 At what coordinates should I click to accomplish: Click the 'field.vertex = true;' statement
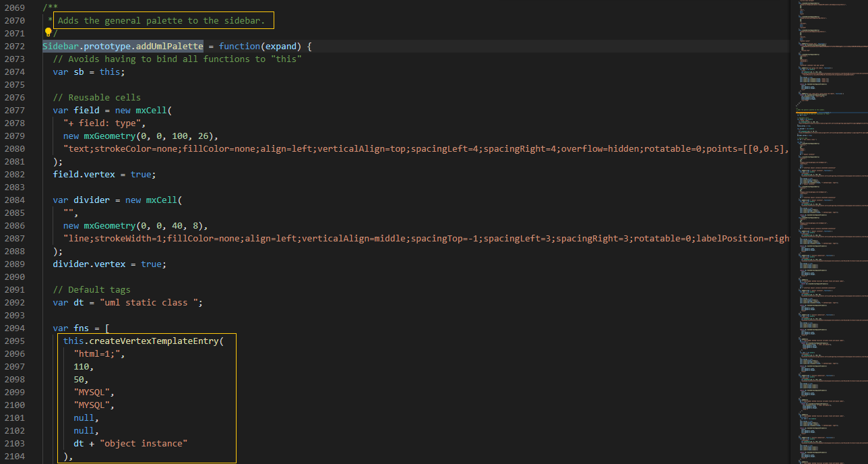pyautogui.click(x=104, y=174)
